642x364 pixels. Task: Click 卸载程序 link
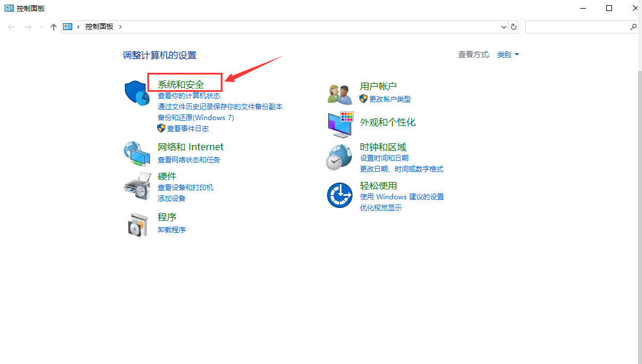coord(172,230)
